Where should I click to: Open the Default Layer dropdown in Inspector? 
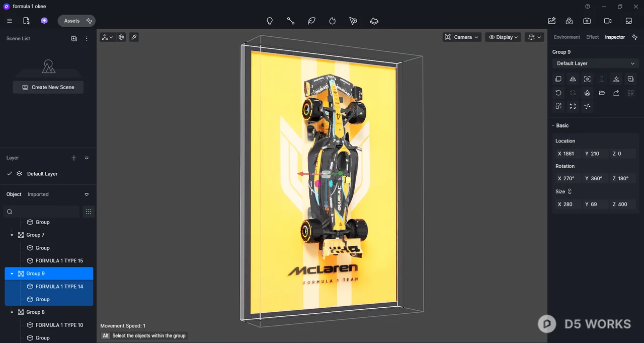595,63
